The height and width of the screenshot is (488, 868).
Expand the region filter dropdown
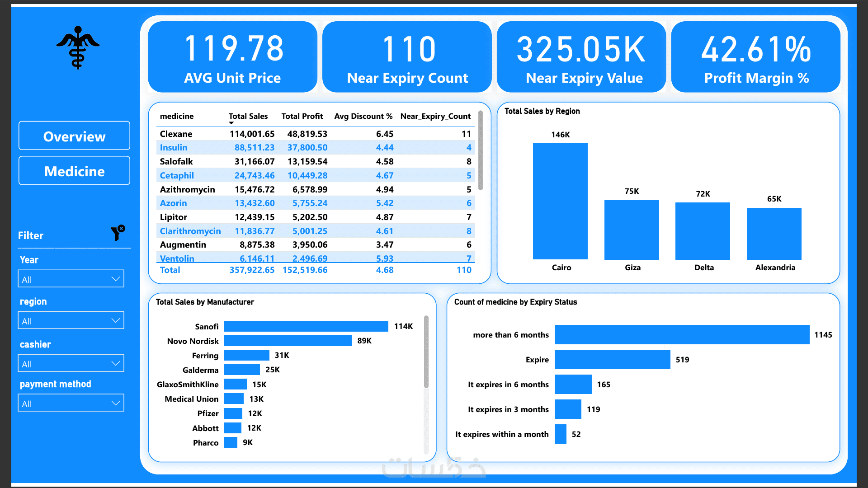pos(71,320)
